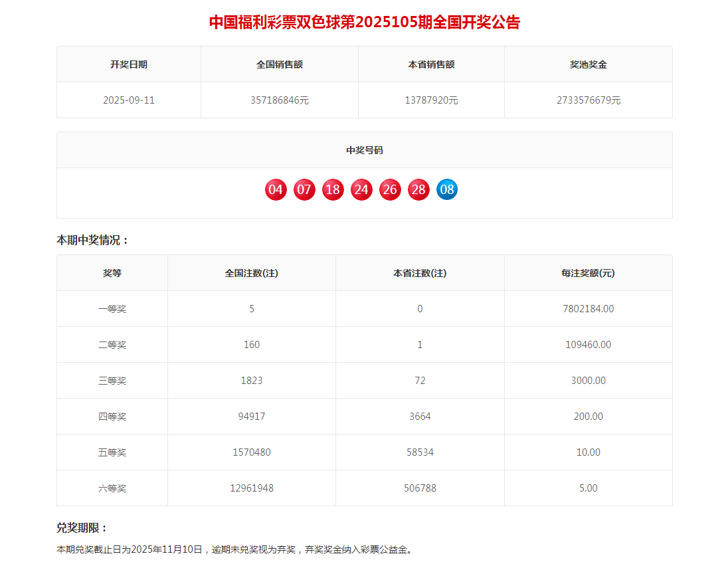Click the 本期中奖情况 heading
Viewport: 728px width, 572px height.
[x=92, y=240]
